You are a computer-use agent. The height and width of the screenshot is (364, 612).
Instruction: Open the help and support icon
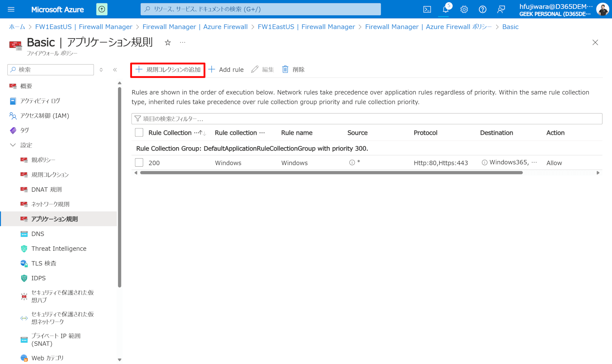(x=482, y=9)
